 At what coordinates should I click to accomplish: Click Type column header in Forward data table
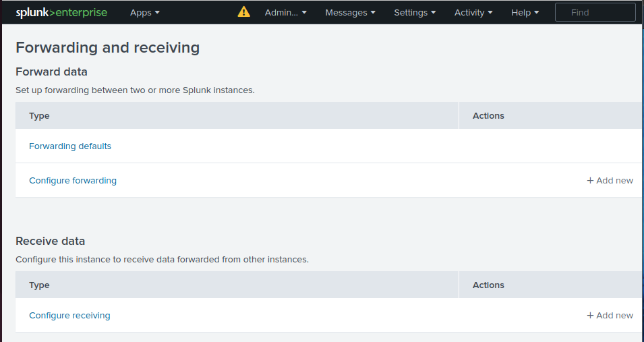click(x=40, y=115)
